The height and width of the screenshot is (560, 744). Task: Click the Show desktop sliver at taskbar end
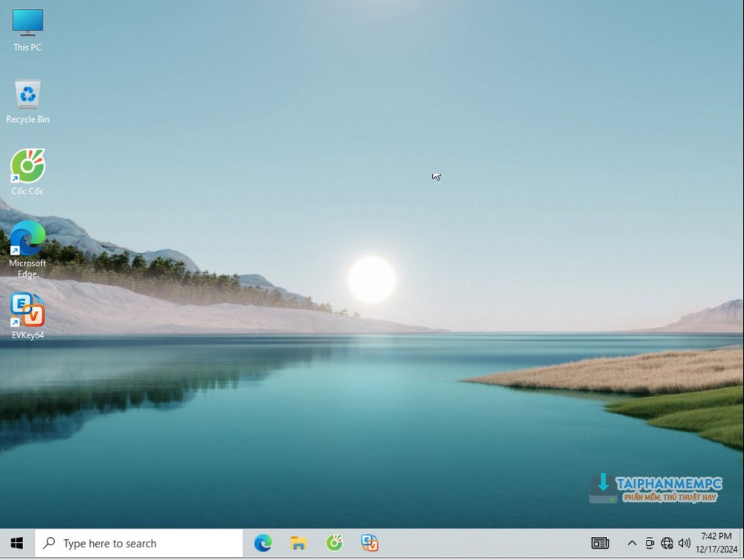point(742,544)
